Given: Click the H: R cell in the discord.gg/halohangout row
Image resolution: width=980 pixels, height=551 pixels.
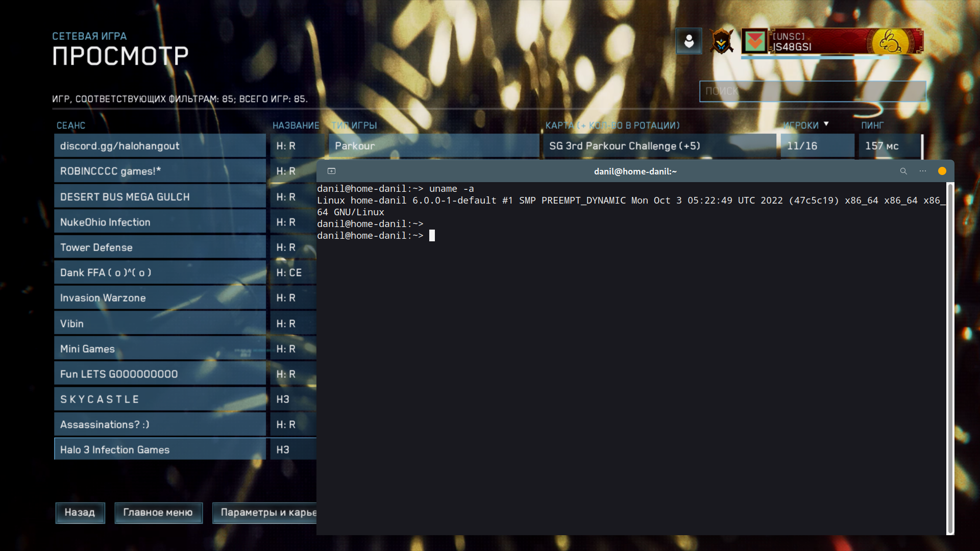Looking at the screenshot, I should 297,146.
